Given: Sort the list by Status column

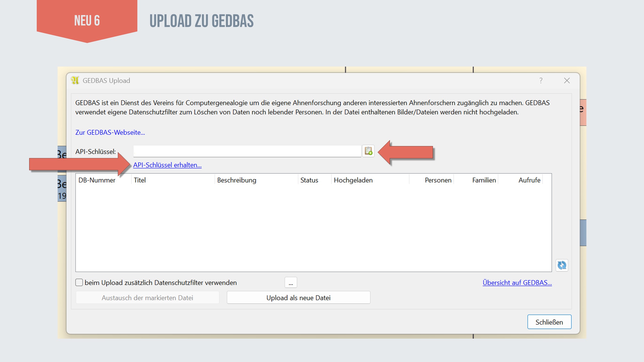Looking at the screenshot, I should [309, 180].
